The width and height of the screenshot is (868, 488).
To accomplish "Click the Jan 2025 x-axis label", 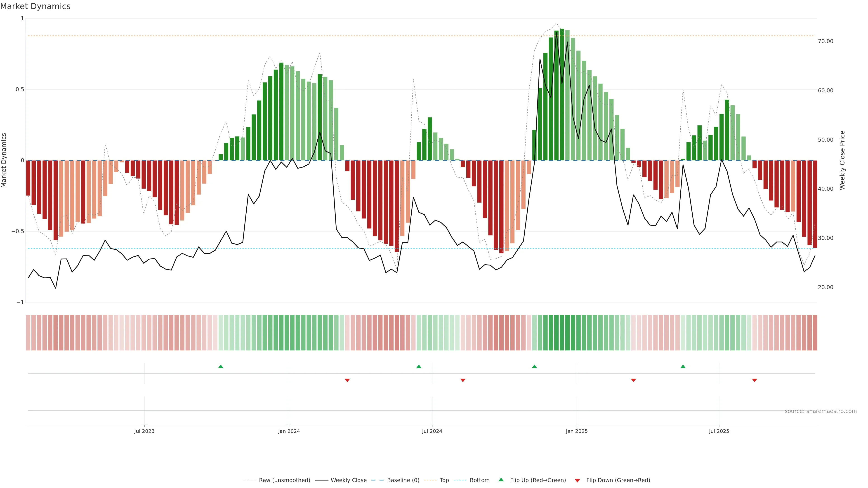I will click(577, 431).
